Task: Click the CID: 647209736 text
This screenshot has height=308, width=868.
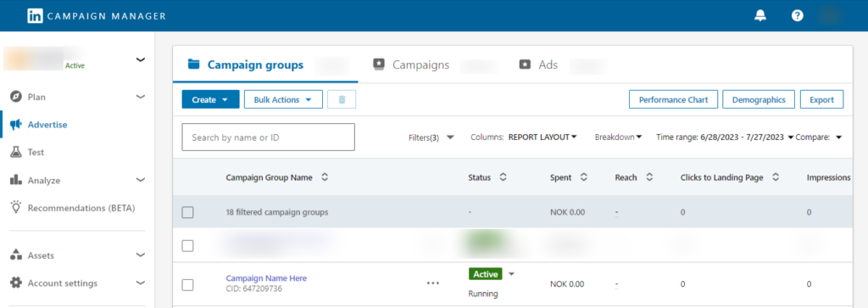Action: [254, 288]
